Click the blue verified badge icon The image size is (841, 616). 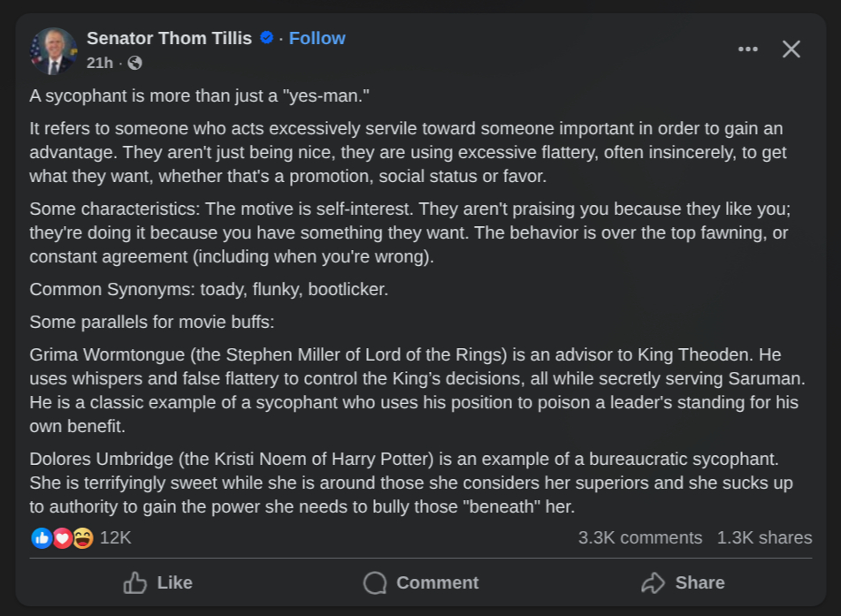(x=266, y=38)
